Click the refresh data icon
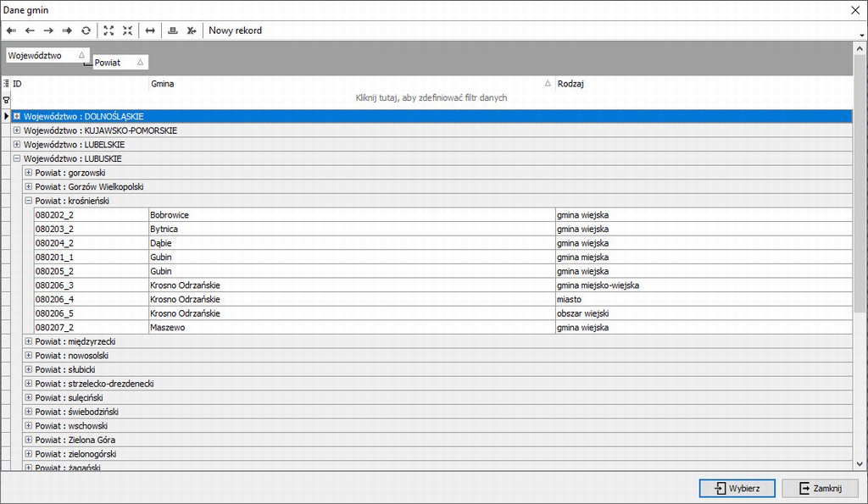The width and height of the screenshot is (868, 504). (x=86, y=30)
